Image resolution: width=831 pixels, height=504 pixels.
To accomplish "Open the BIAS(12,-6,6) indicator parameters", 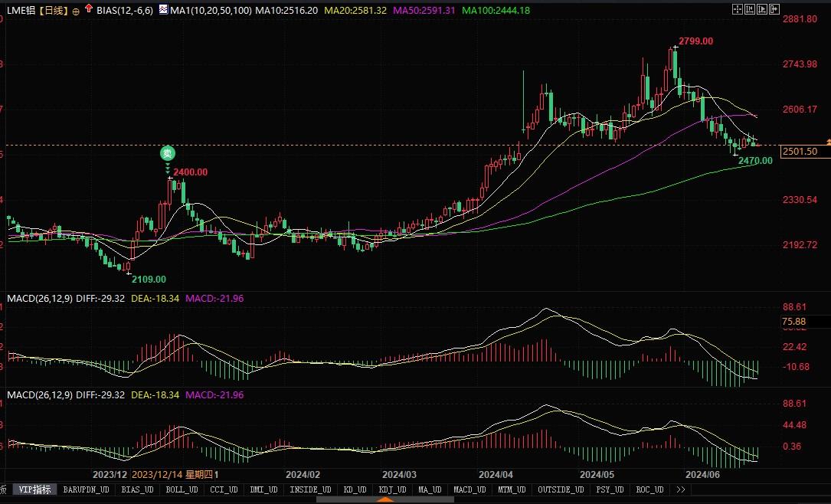I will 125,10.
